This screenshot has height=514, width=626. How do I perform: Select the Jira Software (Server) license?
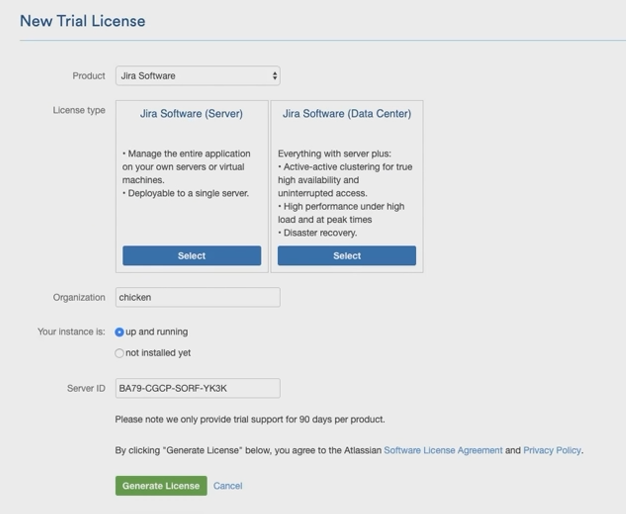(192, 256)
